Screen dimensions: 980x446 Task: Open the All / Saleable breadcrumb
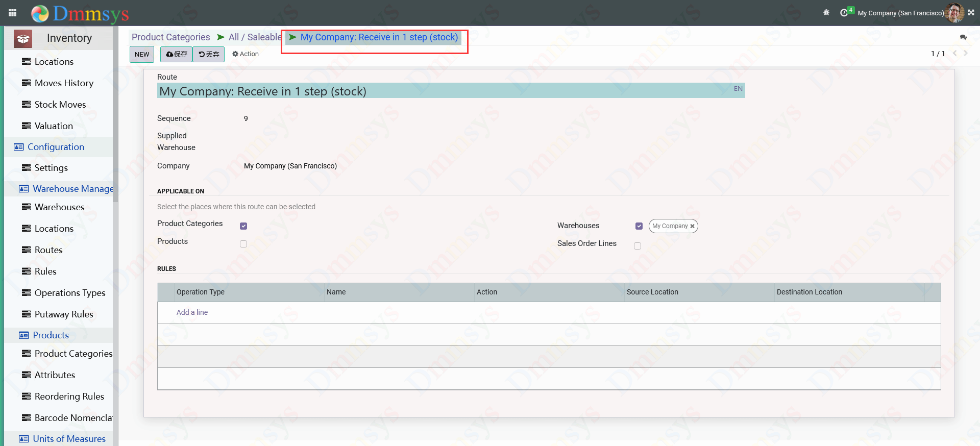click(x=255, y=37)
